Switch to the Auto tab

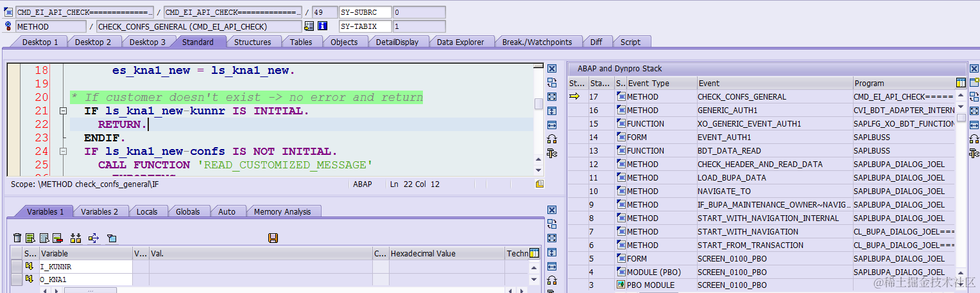227,211
